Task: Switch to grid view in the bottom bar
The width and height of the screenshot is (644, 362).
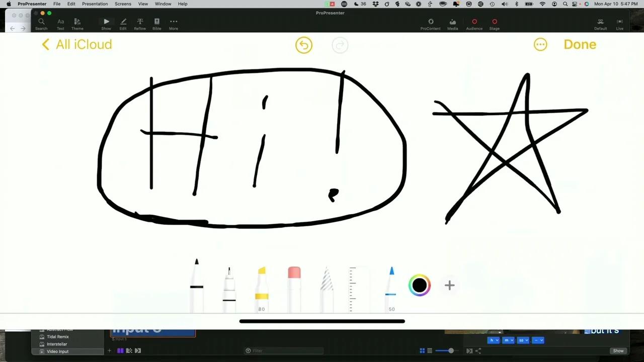Action: [x=422, y=350]
